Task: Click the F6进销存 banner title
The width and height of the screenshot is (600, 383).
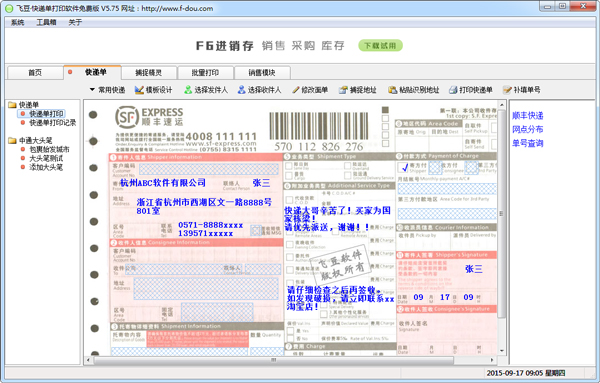Action: 225,46
